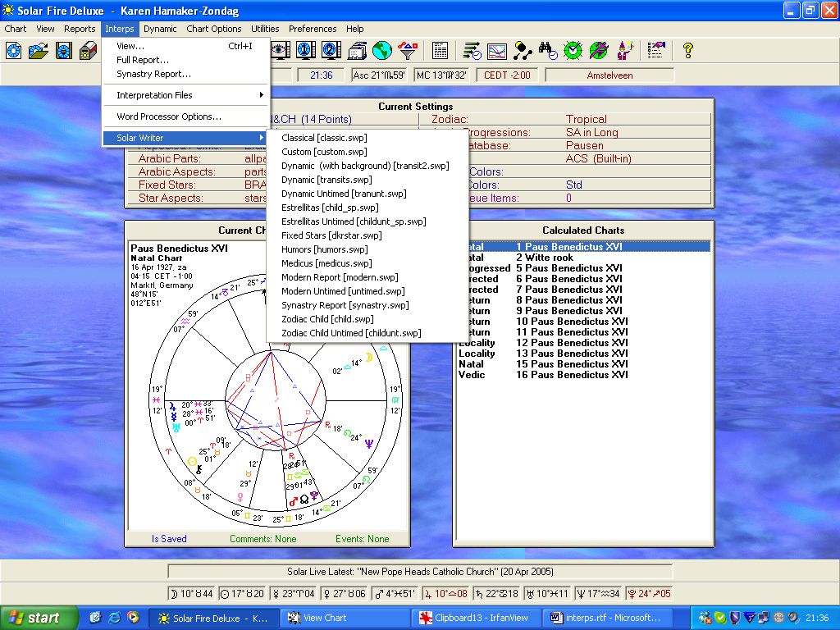Click the line graph icon
840x630 pixels.
tap(497, 51)
